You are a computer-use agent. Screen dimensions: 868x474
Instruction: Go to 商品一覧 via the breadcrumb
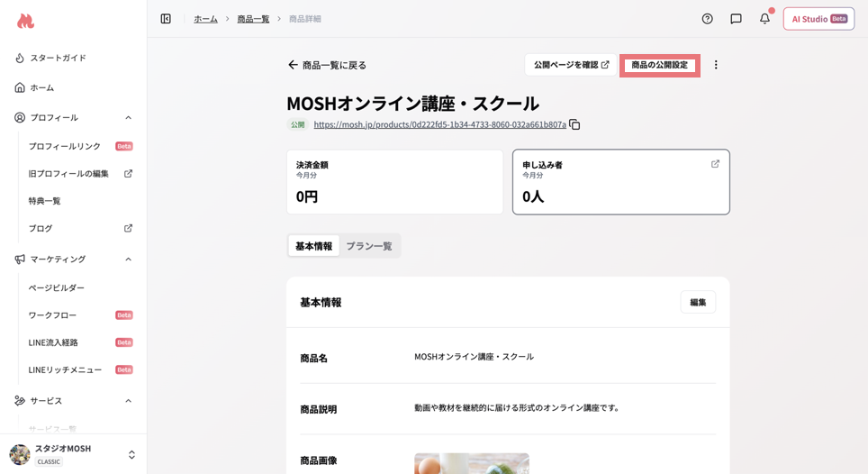point(253,19)
